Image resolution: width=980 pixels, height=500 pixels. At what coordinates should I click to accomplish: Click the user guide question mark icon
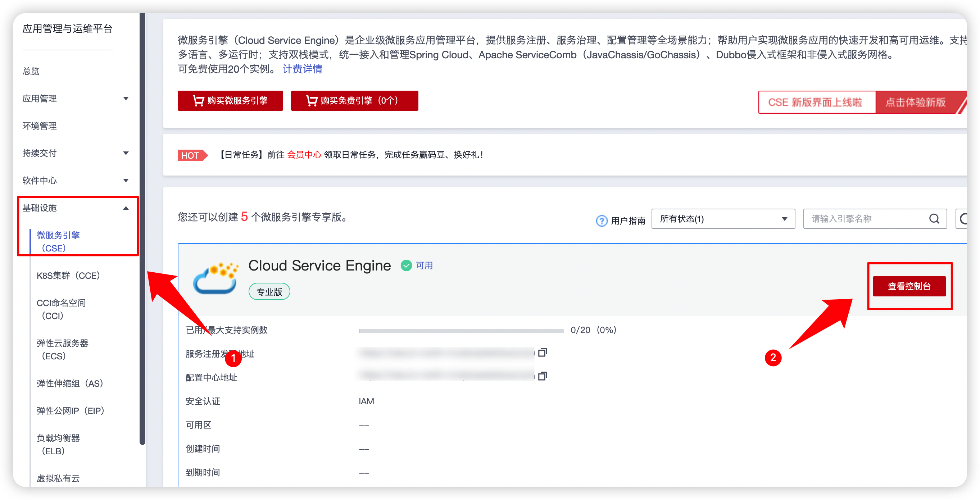coord(601,220)
